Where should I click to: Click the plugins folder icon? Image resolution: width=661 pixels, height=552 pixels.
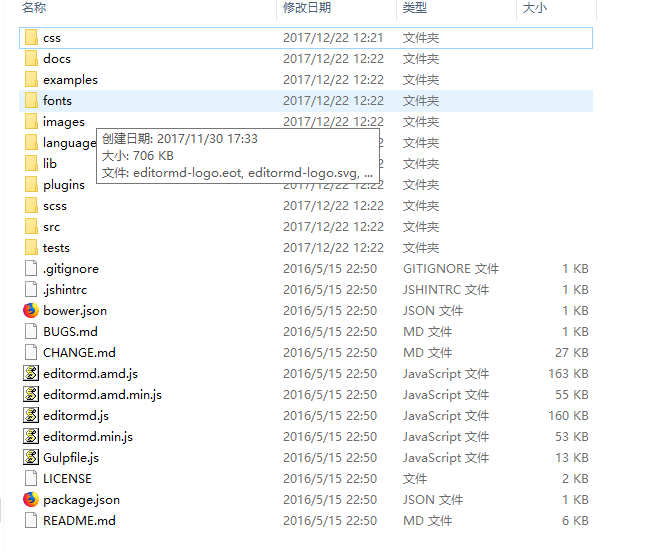[31, 185]
